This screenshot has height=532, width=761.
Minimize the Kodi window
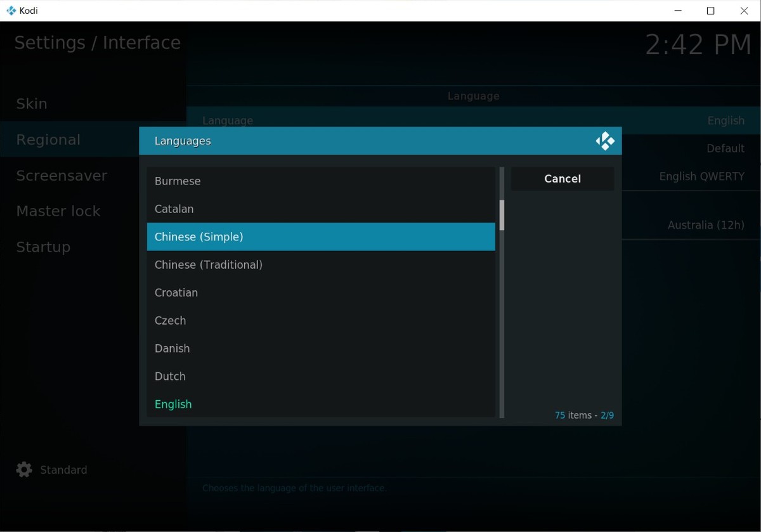pos(678,11)
